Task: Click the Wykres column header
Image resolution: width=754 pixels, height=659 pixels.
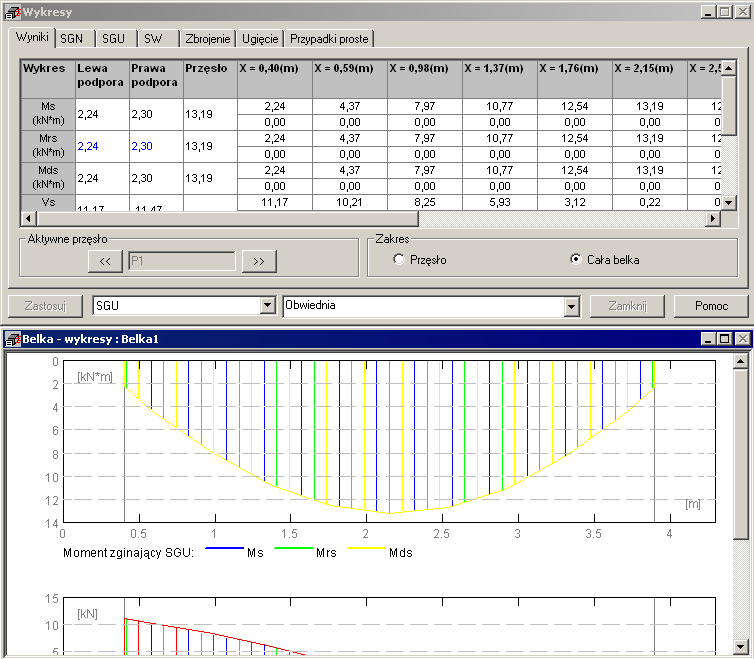Action: (x=48, y=79)
